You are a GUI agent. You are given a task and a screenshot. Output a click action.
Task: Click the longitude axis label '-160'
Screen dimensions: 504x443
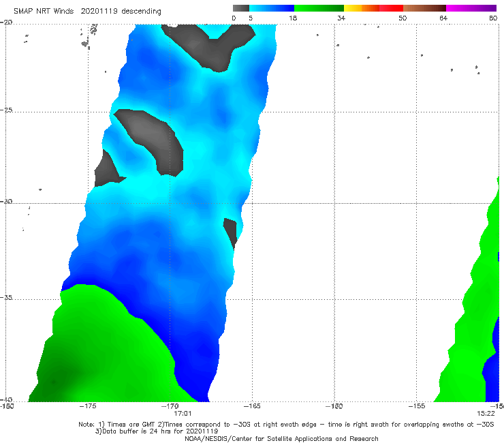coord(334,406)
